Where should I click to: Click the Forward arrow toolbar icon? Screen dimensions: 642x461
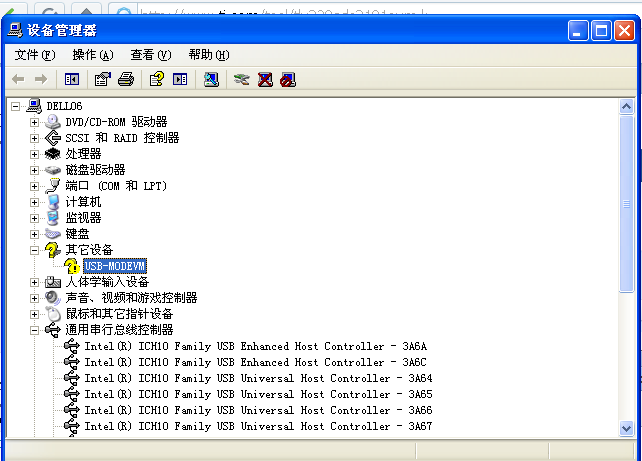point(41,79)
